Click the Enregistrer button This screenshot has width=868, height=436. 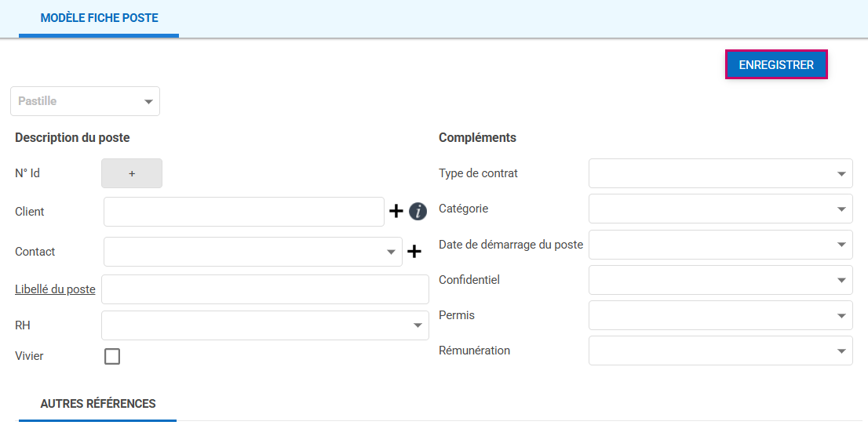point(776,65)
